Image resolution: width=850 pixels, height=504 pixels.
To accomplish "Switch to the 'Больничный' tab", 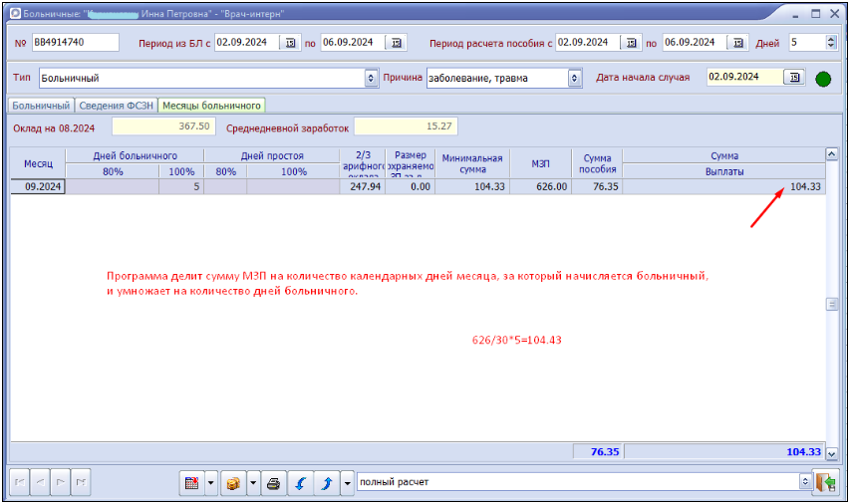I will [x=41, y=105].
